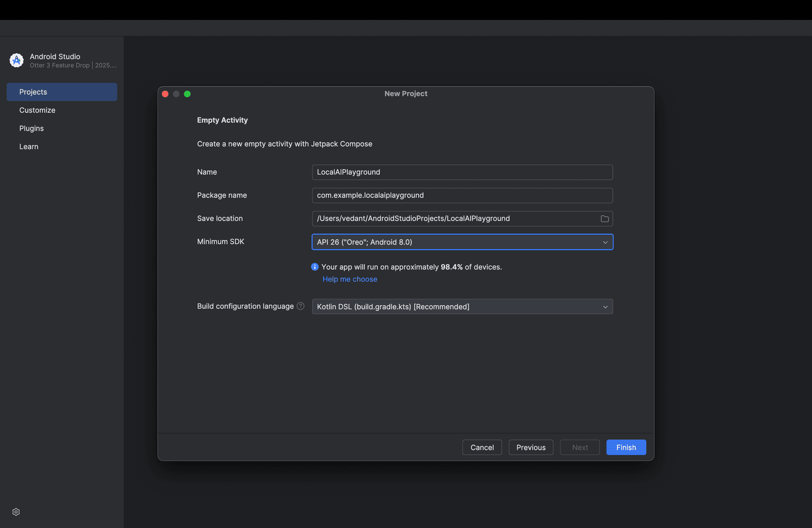Viewport: 812px width, 528px height.
Task: Click the Build configuration language label
Action: coord(245,306)
